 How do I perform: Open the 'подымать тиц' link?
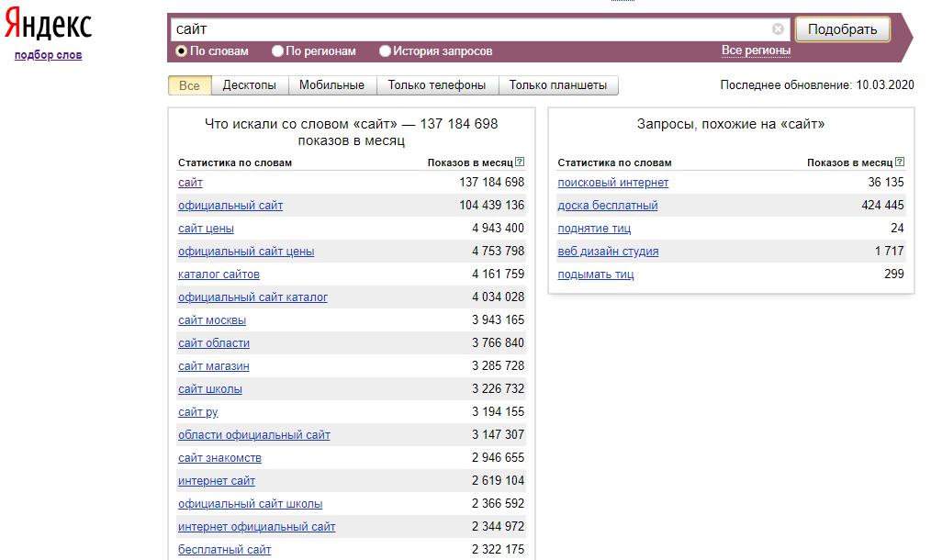[x=596, y=274]
